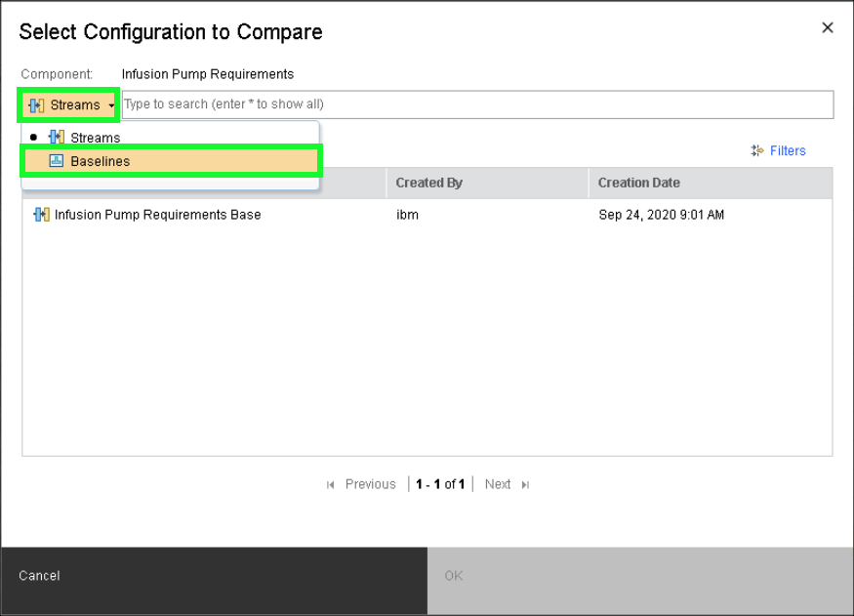Jump to last page using the arrow icon
Image resolution: width=854 pixels, height=616 pixels.
(525, 484)
